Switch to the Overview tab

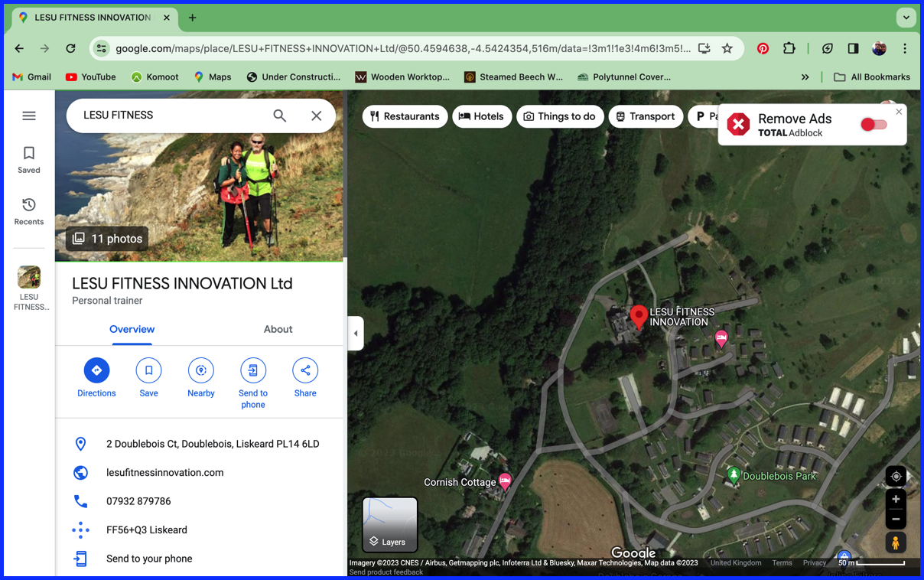pyautogui.click(x=132, y=329)
